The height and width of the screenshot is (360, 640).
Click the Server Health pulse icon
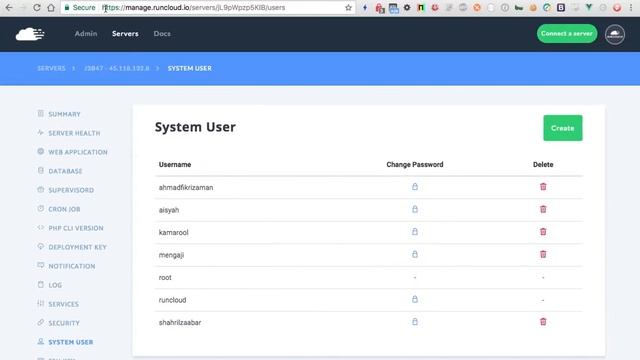point(40,132)
